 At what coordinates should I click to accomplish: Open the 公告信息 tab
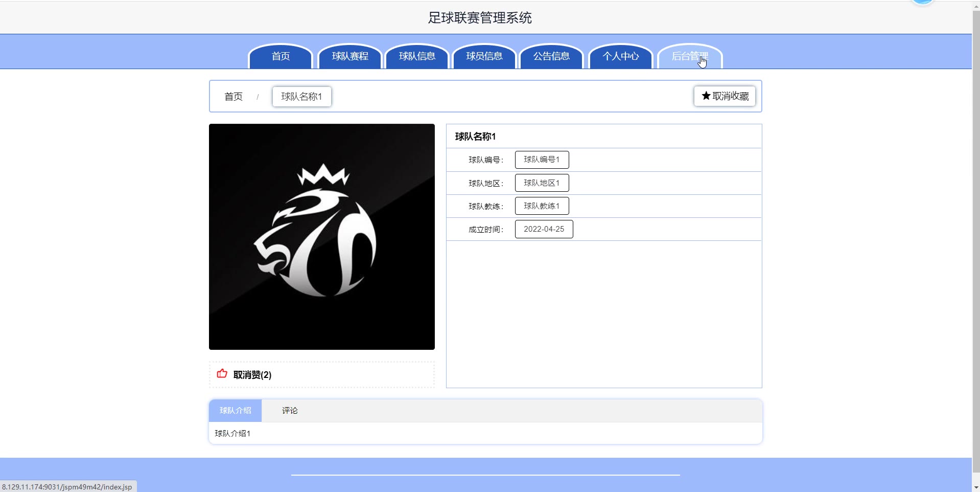tap(551, 56)
